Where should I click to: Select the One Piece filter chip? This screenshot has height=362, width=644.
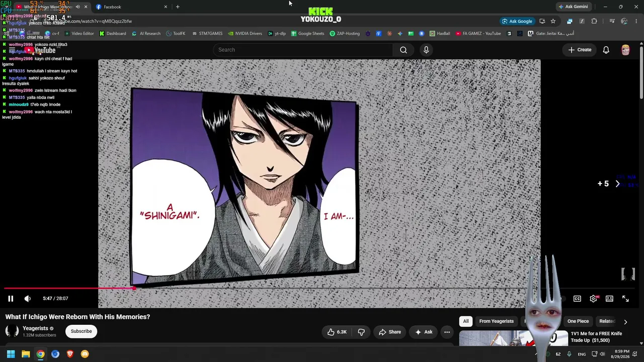(578, 321)
